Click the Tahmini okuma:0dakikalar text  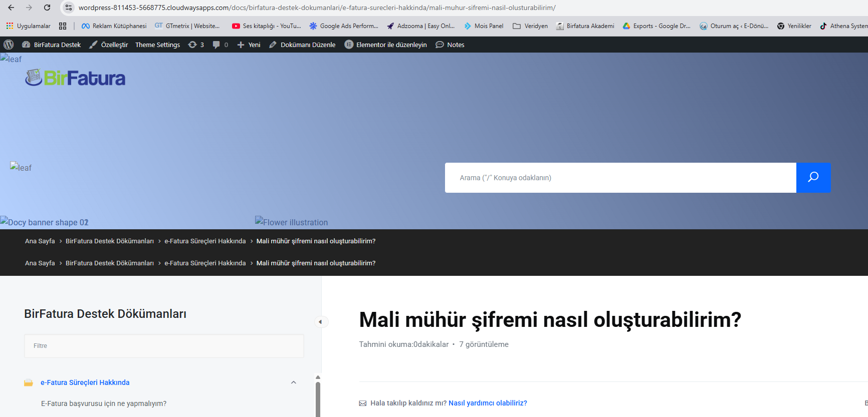tap(404, 344)
